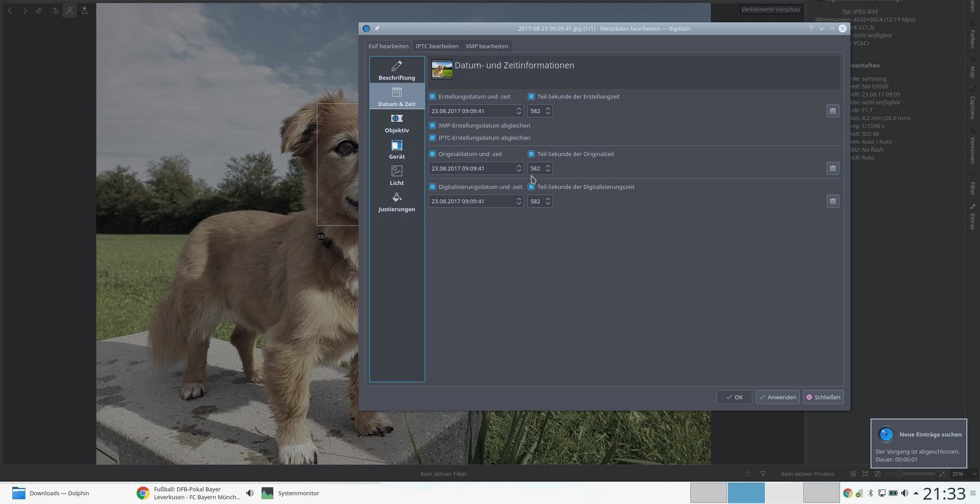Uncheck IPTC-Erstellungsdatum abgleichen
The width and height of the screenshot is (980, 504).
click(x=432, y=138)
